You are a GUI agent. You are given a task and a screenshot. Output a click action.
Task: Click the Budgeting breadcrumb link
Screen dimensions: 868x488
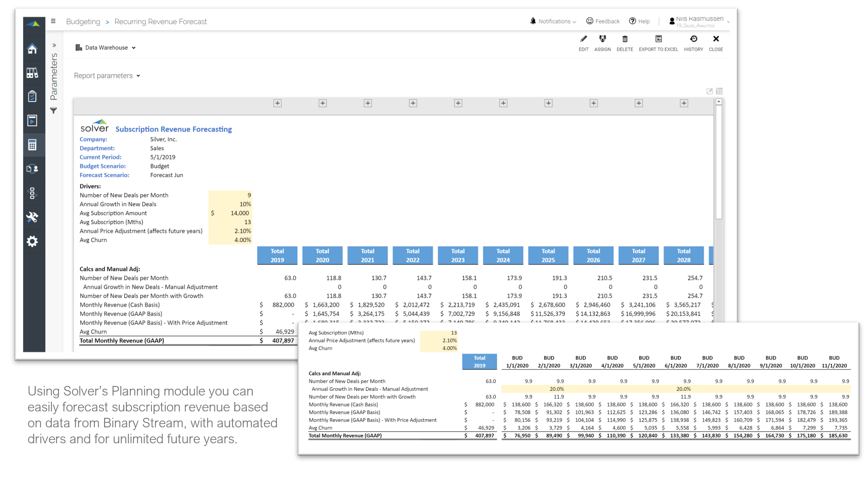[x=83, y=22]
